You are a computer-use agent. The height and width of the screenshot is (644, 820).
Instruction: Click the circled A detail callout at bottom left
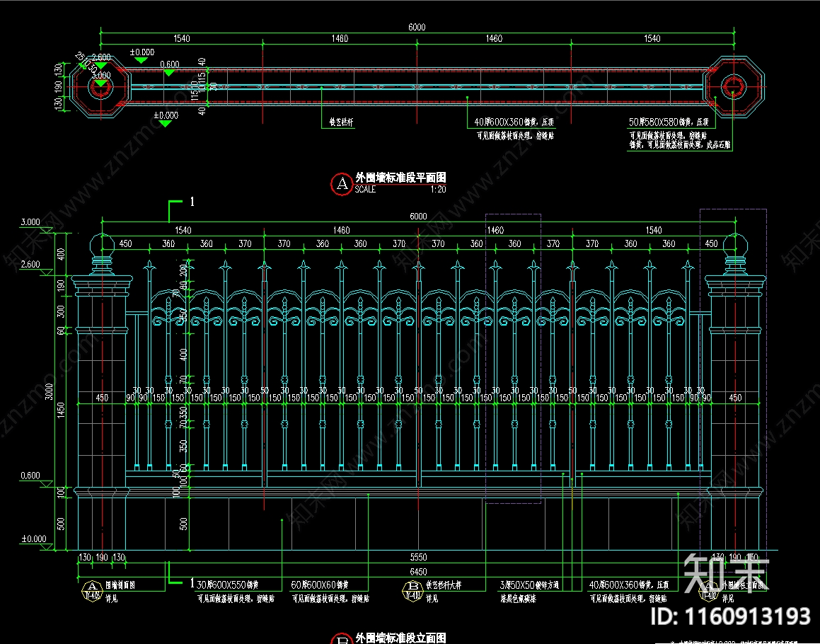(91, 587)
